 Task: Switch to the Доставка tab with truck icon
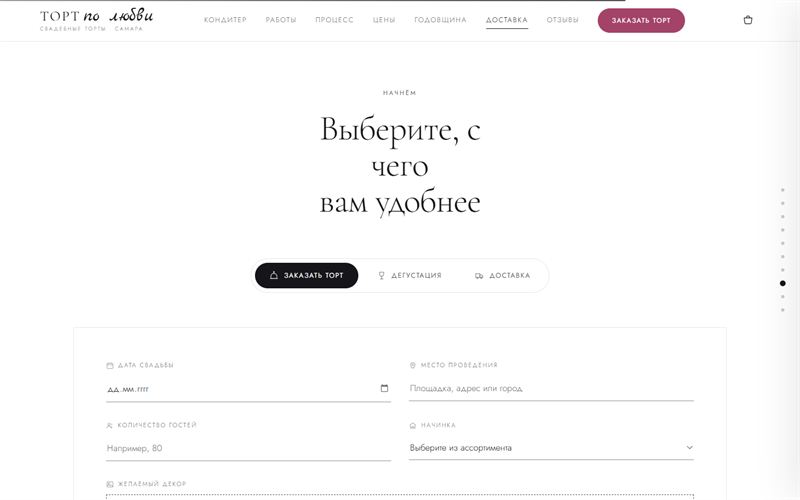tap(503, 276)
